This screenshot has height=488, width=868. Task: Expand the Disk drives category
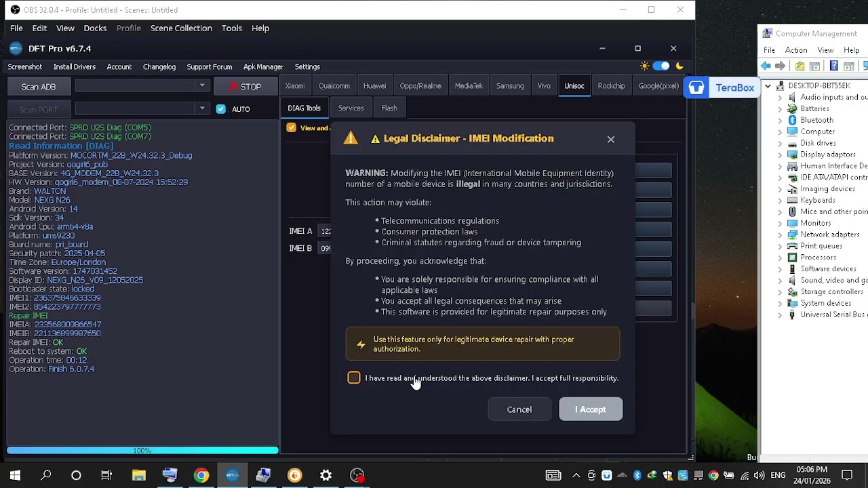(x=780, y=144)
